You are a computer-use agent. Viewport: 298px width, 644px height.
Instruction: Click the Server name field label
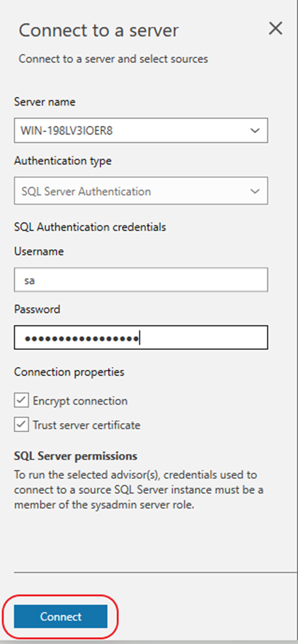coord(45,102)
